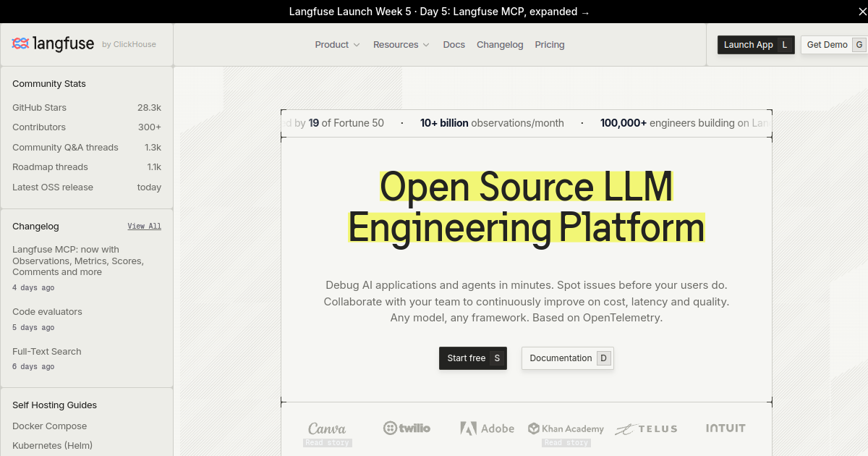Click '10+ billion observations/month' ticker text
The width and height of the screenshot is (868, 456).
[x=492, y=123]
